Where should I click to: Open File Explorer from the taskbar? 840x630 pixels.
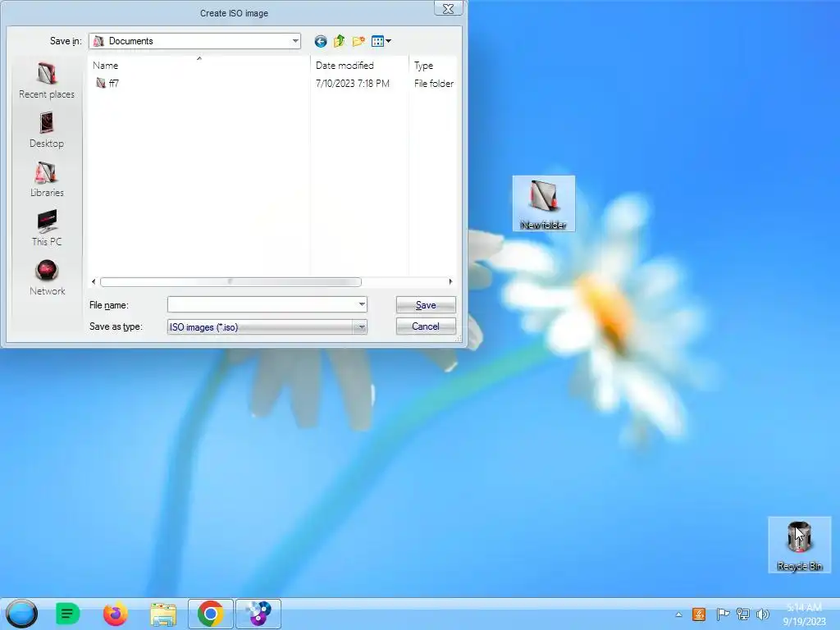pyautogui.click(x=163, y=614)
